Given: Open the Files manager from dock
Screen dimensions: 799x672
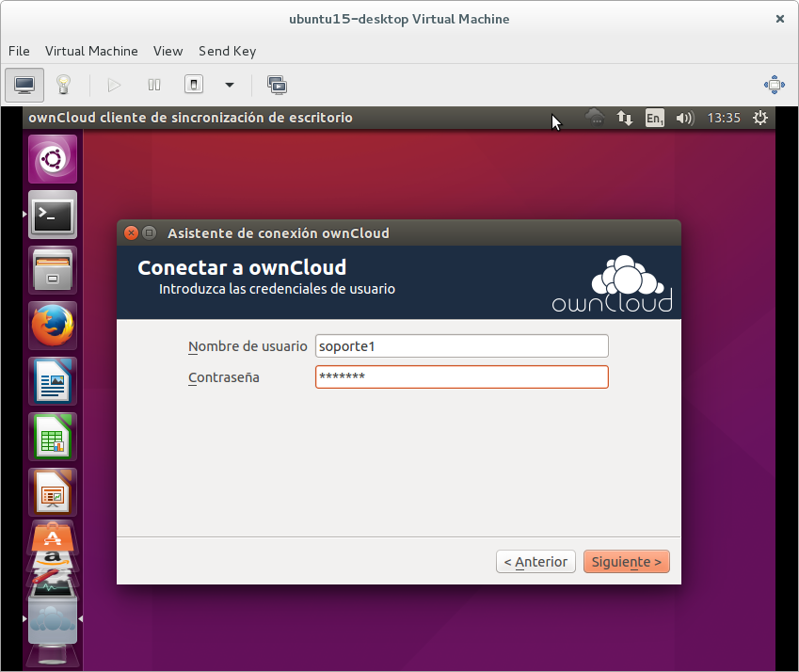Looking at the screenshot, I should [53, 270].
